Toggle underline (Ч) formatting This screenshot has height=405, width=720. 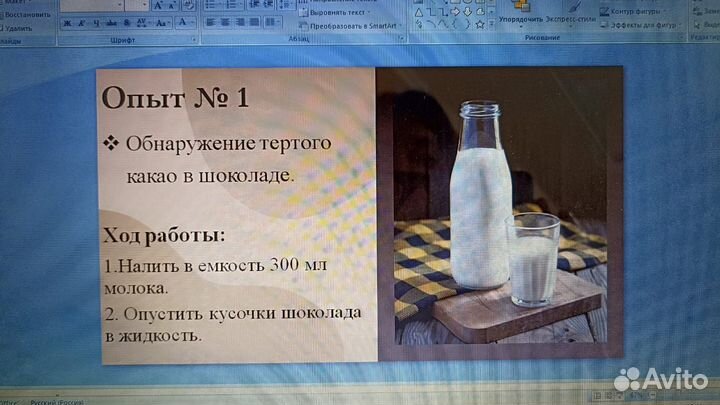coord(96,23)
